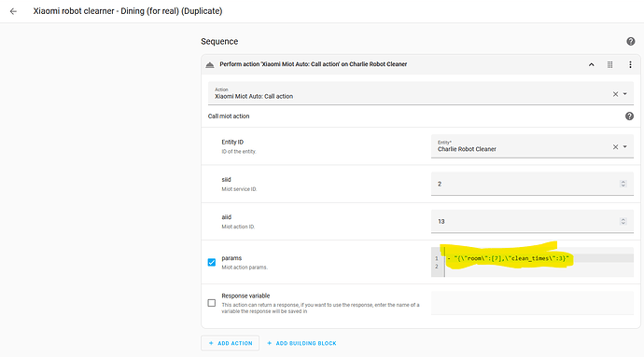
Task: Click the 'Miot service ID.' description
Action: tap(239, 189)
